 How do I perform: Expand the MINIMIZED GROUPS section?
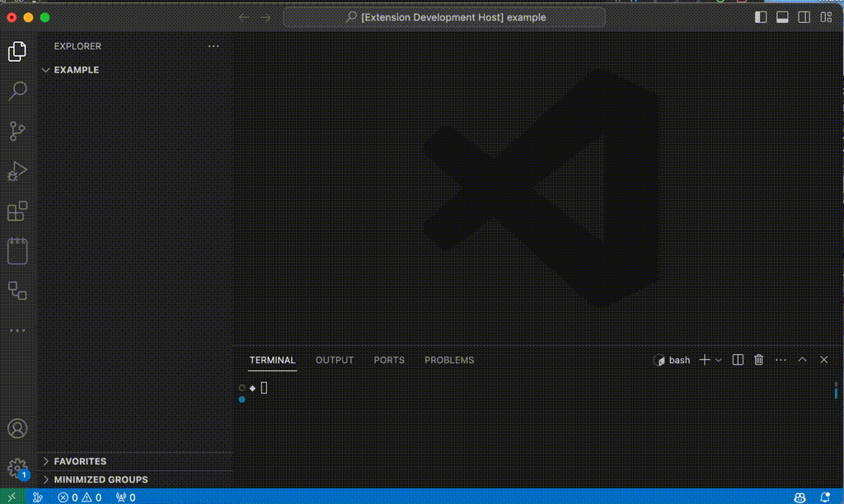click(x=101, y=479)
